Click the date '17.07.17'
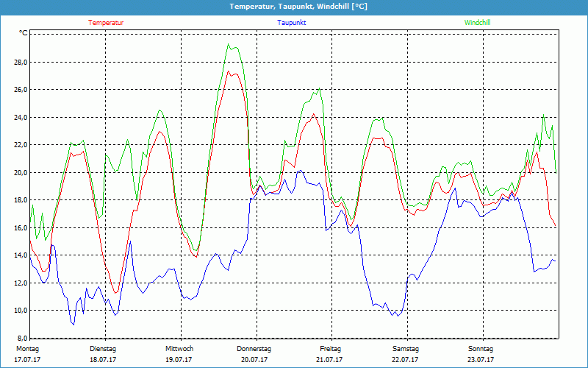Viewport: 588px width, 368px height. (27, 360)
